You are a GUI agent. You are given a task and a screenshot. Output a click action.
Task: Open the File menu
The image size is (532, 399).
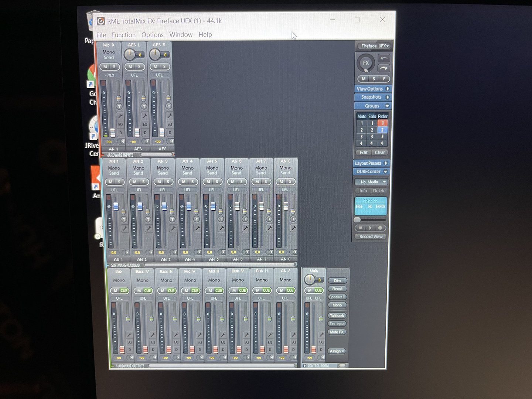pos(101,35)
